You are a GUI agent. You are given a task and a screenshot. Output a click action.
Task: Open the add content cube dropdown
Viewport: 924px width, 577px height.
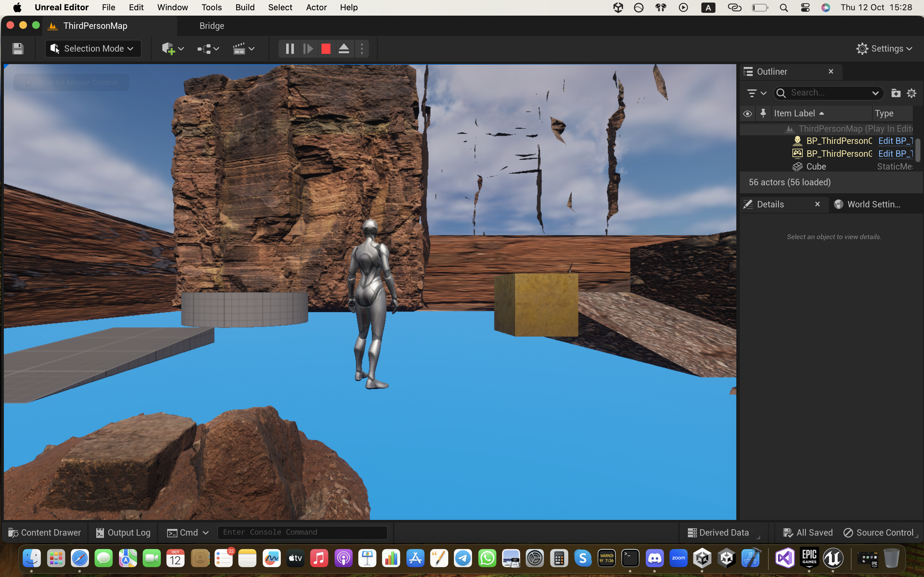173,48
